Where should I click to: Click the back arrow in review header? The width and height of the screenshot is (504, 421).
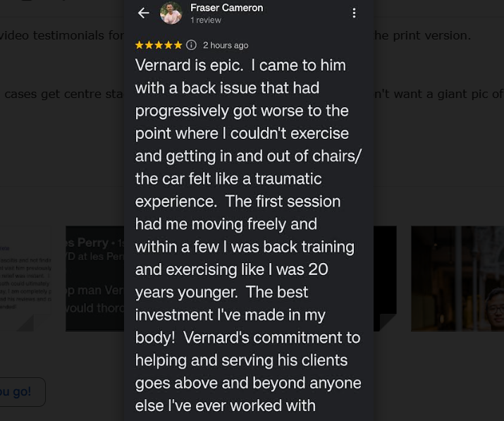point(144,13)
